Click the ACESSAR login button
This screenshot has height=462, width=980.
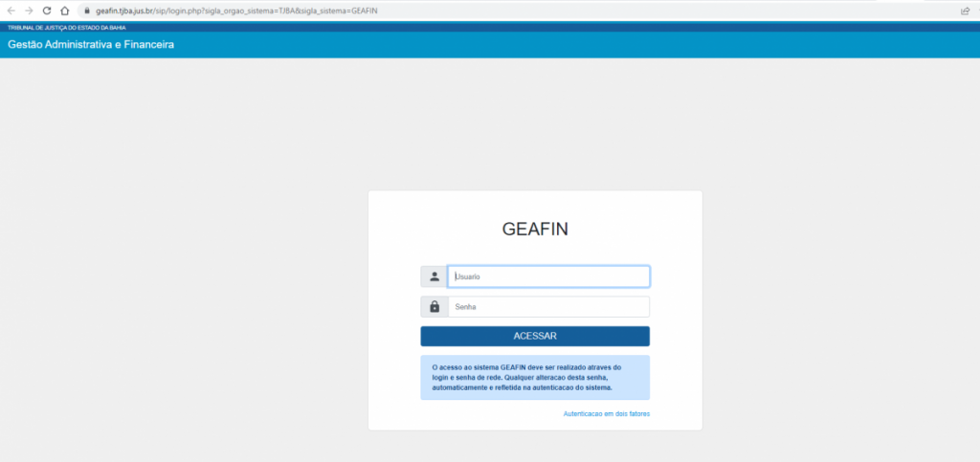535,336
